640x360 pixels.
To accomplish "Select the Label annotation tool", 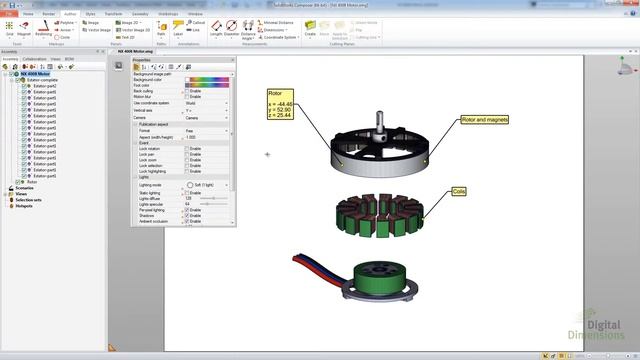I will [178, 29].
